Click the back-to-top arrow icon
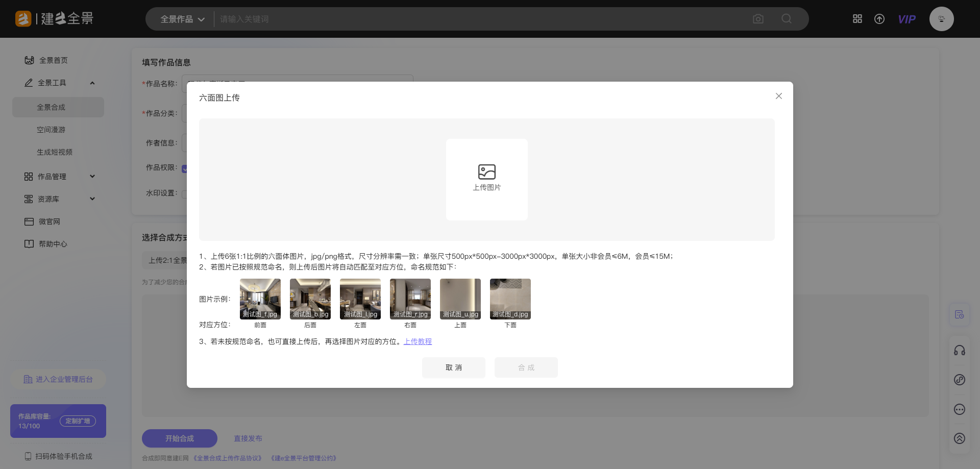This screenshot has width=980, height=469. tap(960, 438)
